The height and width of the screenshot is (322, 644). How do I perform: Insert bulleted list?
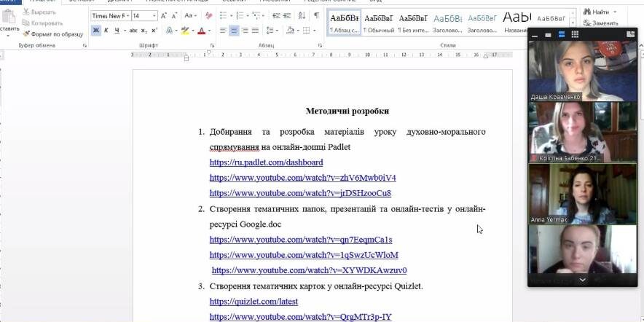(x=224, y=15)
